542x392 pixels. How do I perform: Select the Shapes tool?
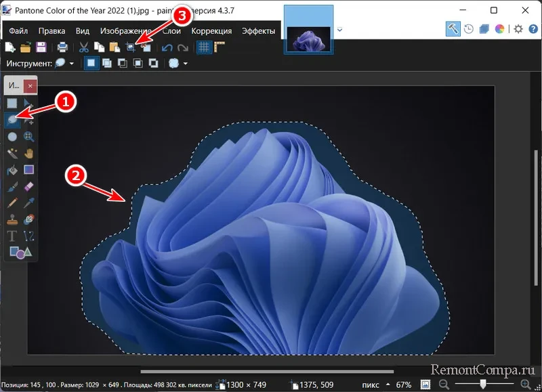click(20, 253)
